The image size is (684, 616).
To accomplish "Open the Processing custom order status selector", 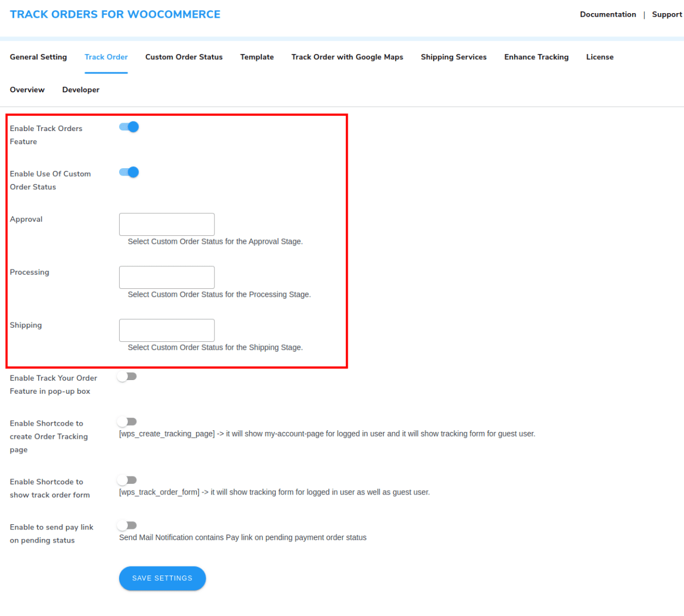I will pyautogui.click(x=166, y=278).
